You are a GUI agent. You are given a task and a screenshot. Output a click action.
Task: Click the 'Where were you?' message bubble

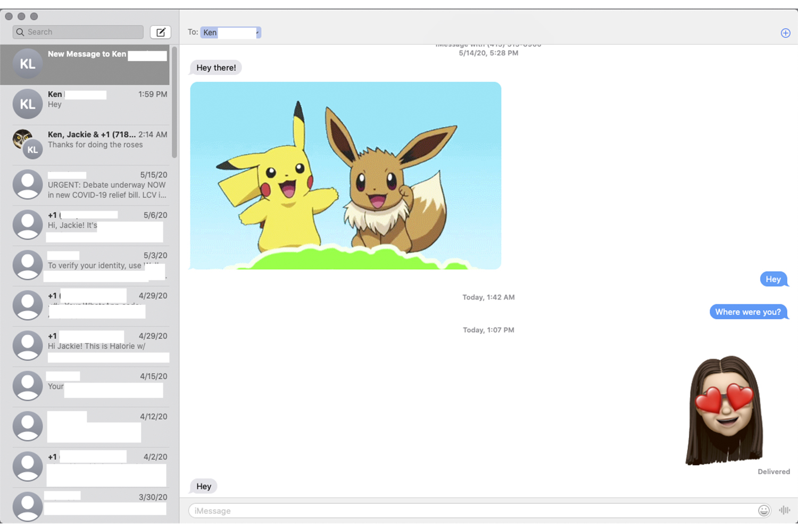pyautogui.click(x=747, y=312)
